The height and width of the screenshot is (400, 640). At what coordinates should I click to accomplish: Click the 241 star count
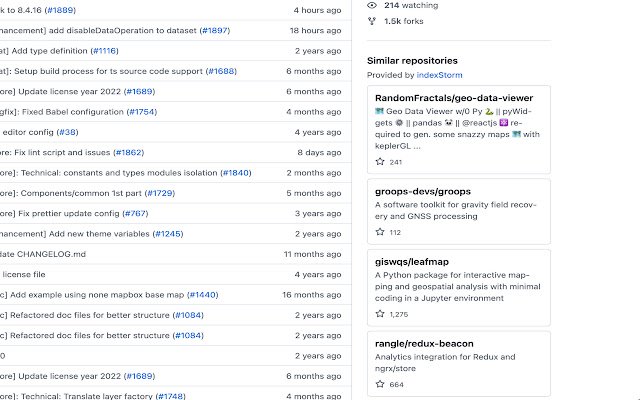point(396,162)
